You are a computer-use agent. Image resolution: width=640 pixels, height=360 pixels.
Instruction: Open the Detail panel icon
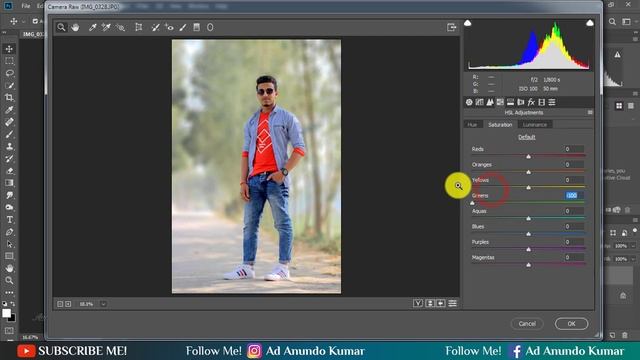coord(490,102)
